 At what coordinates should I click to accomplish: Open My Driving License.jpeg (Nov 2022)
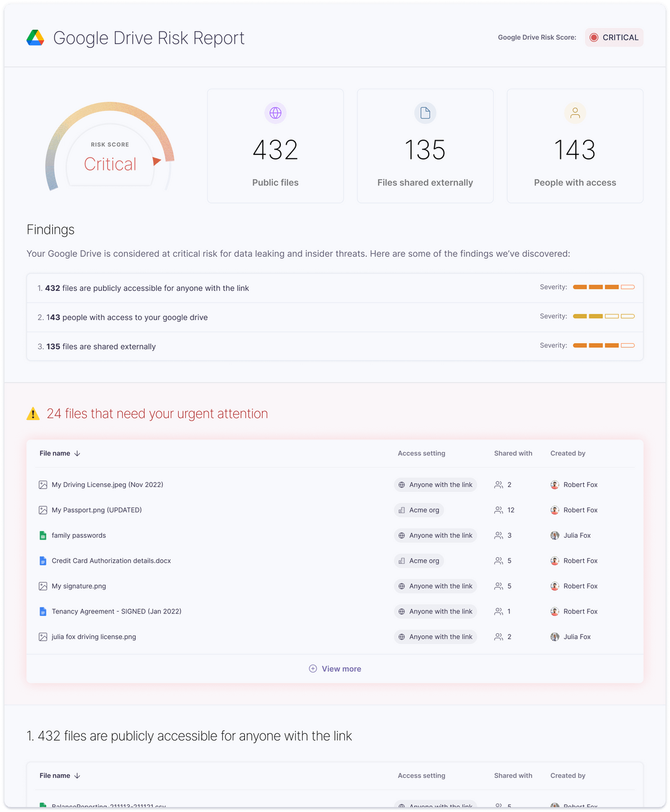pyautogui.click(x=107, y=485)
